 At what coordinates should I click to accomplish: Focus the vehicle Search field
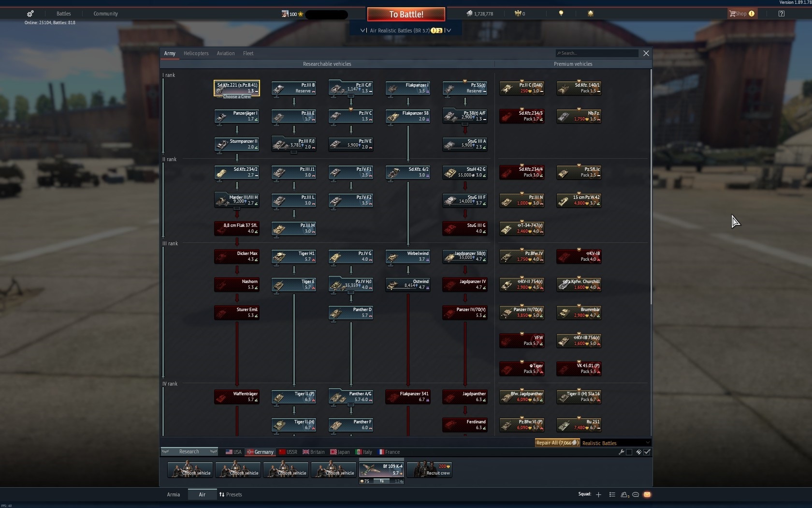pos(597,53)
